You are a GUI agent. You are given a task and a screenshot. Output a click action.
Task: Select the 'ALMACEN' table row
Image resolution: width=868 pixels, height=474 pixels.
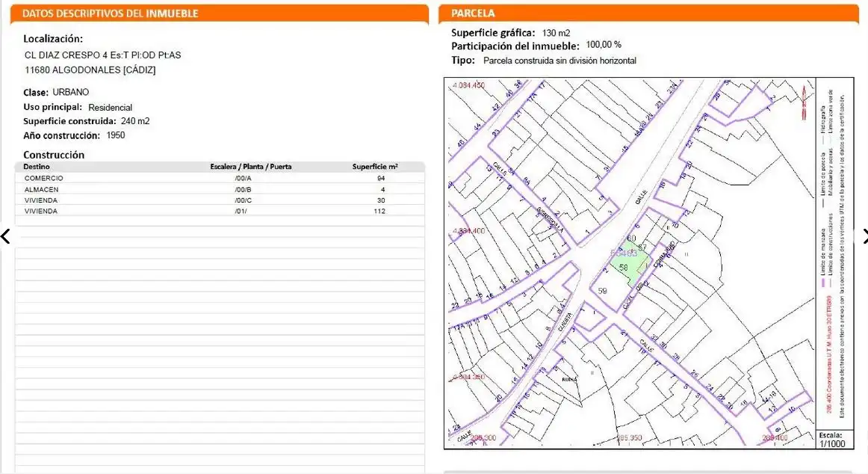click(220, 189)
